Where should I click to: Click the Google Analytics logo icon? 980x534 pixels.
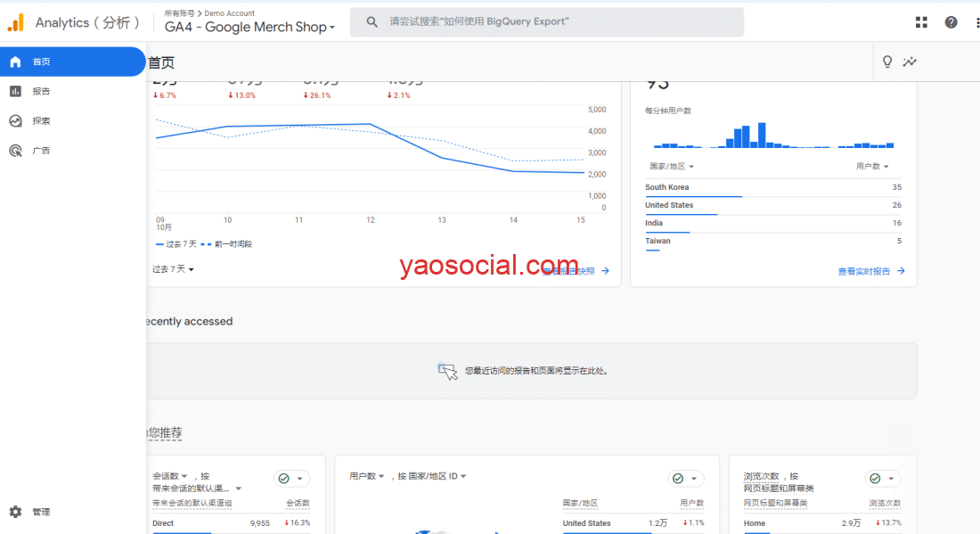16,22
